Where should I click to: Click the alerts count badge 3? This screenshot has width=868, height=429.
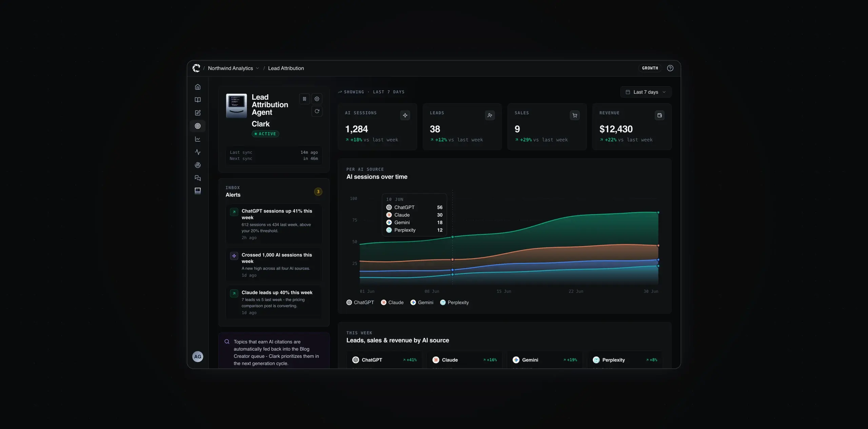click(318, 192)
